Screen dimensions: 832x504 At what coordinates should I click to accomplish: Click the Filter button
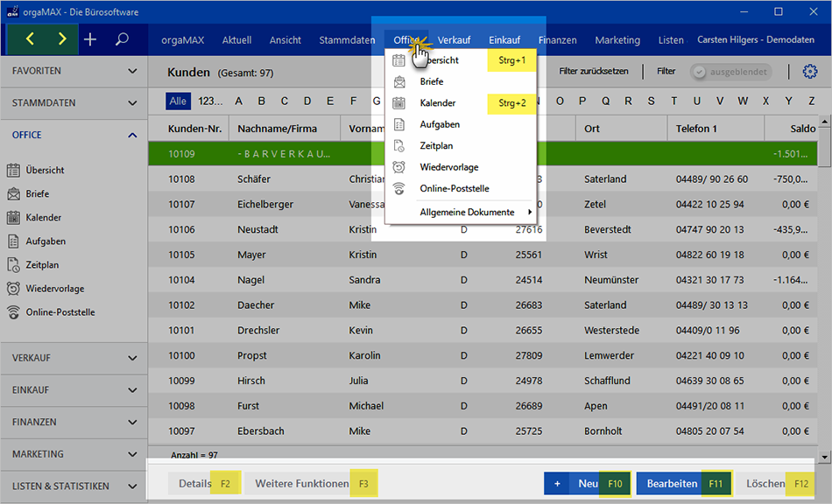coord(666,71)
